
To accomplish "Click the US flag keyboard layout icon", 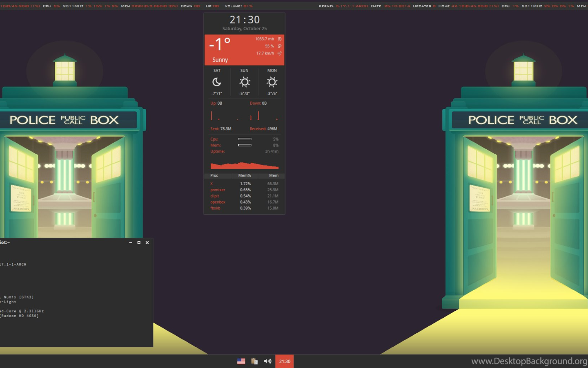I will point(241,361).
